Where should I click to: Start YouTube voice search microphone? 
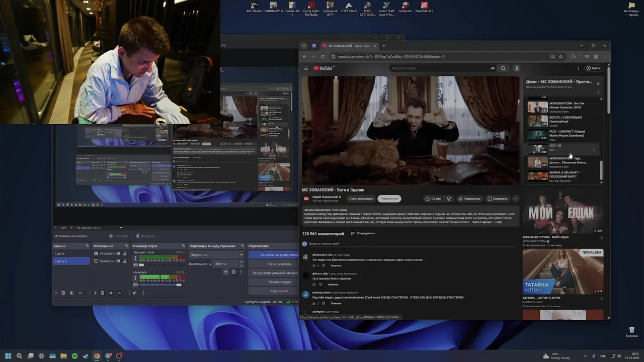516,68
